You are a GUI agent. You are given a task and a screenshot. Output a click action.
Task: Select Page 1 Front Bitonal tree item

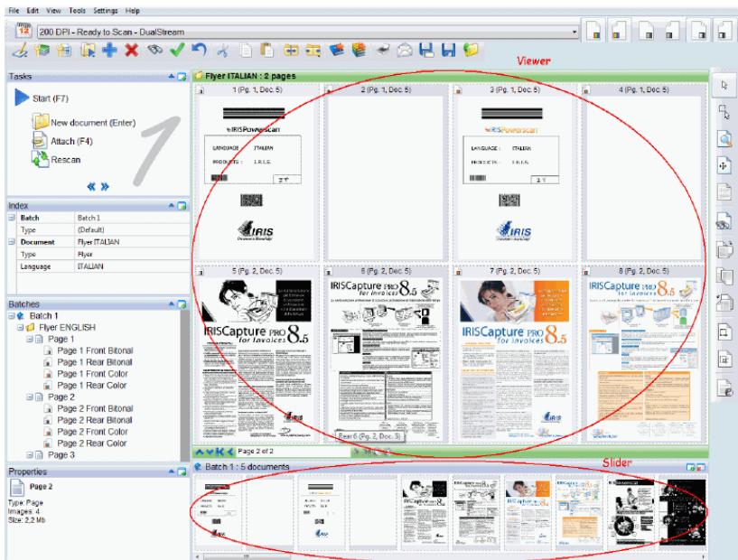pyautogui.click(x=88, y=350)
